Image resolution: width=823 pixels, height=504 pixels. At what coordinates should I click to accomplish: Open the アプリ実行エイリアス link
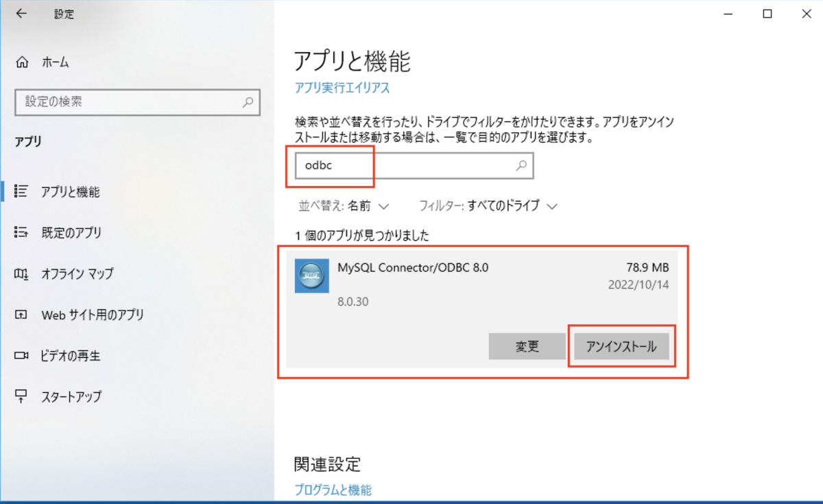click(x=342, y=88)
